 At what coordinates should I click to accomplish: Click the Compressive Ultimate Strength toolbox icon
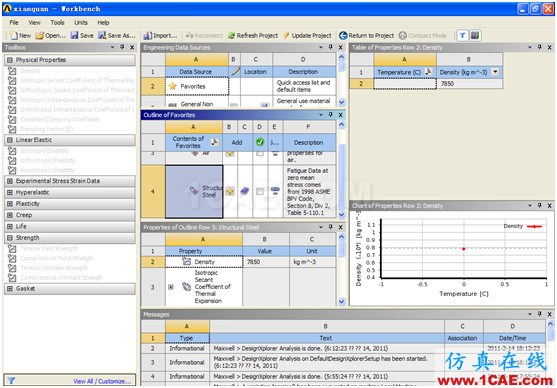pyautogui.click(x=12, y=277)
